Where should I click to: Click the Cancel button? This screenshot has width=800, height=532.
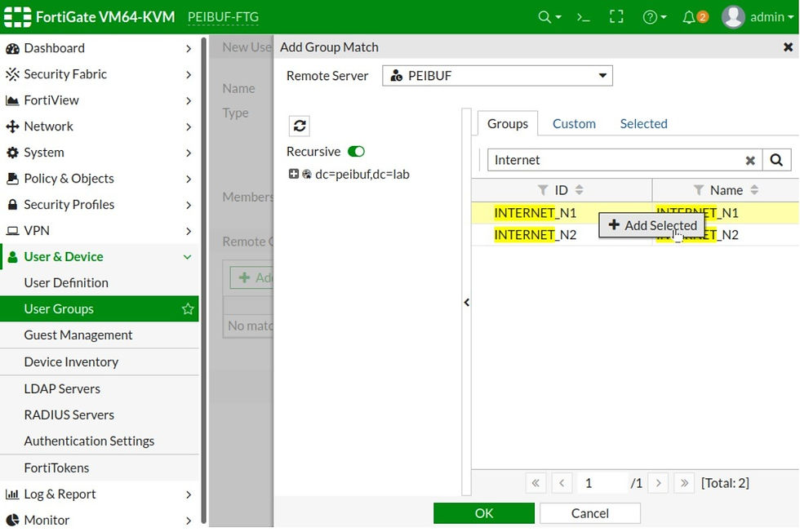click(x=589, y=513)
